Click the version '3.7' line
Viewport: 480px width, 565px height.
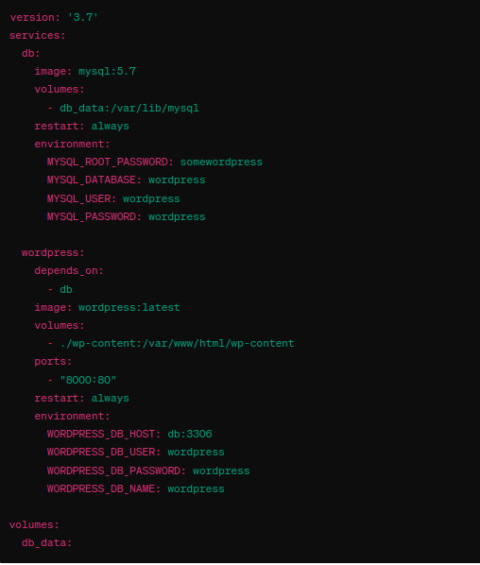[54, 17]
